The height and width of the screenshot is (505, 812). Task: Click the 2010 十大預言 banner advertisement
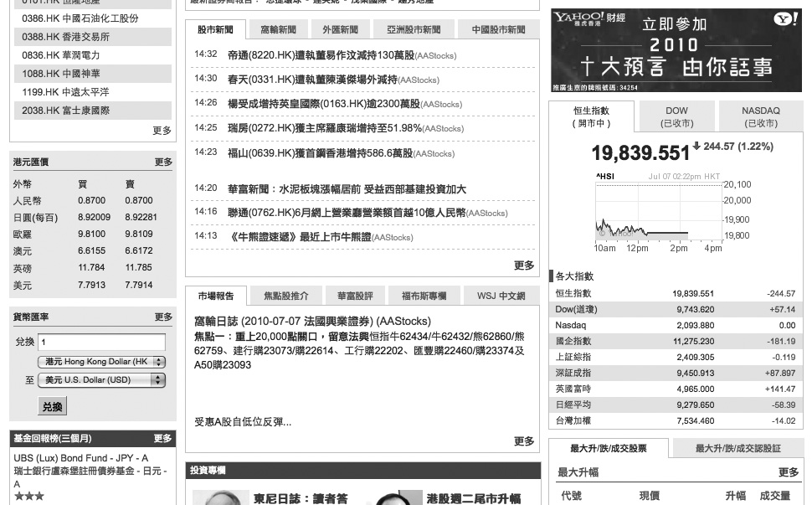pos(676,50)
